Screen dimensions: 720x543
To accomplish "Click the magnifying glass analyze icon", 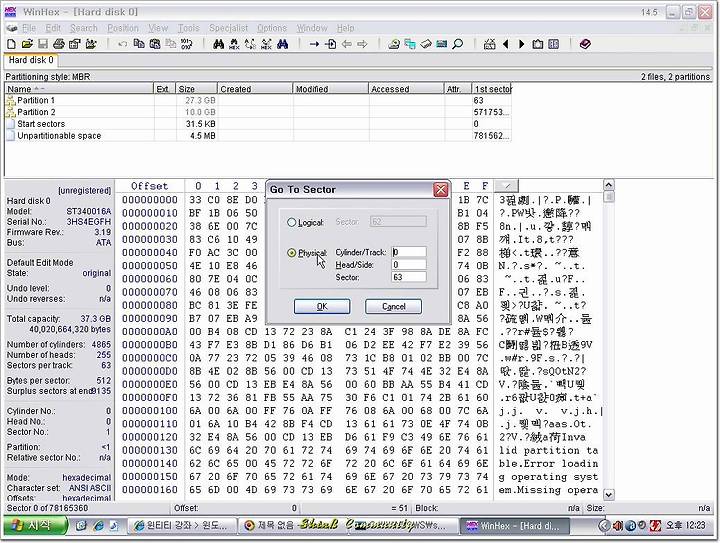I will (458, 44).
